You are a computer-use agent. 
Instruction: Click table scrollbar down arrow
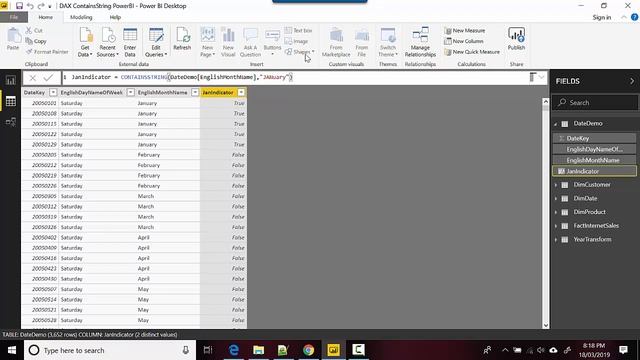545,325
